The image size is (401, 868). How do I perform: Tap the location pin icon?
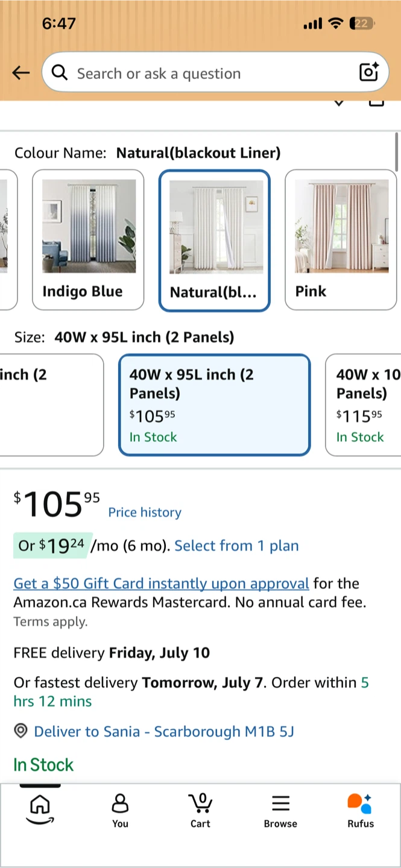pos(21,731)
